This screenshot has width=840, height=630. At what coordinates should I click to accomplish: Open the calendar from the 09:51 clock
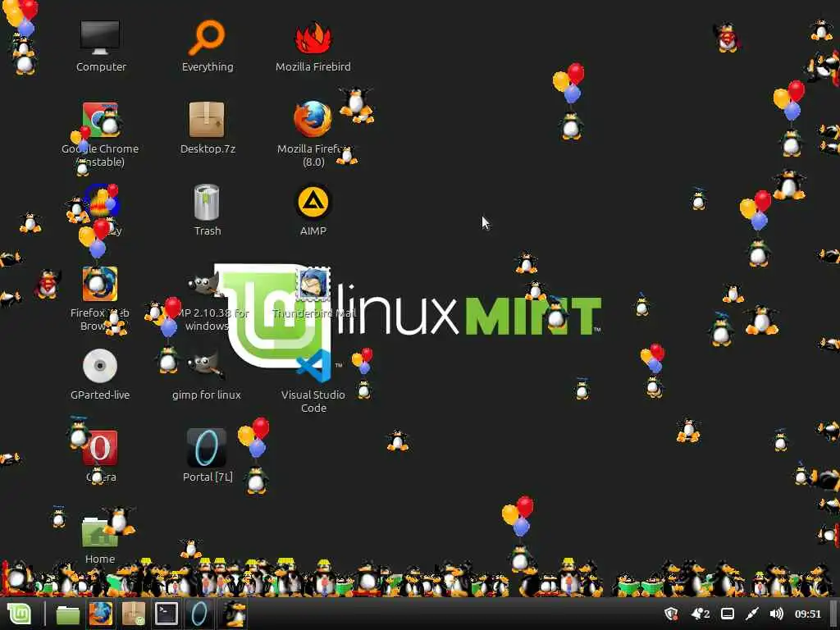click(808, 614)
